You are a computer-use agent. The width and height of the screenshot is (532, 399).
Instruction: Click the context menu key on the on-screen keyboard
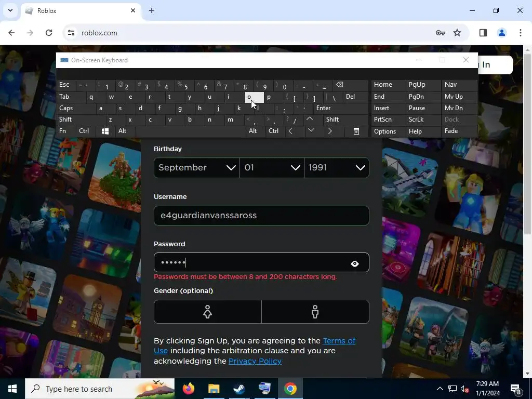click(x=356, y=131)
